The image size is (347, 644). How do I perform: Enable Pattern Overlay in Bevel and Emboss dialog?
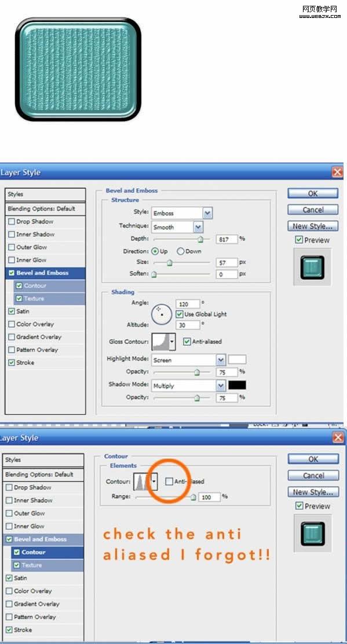coord(11,350)
